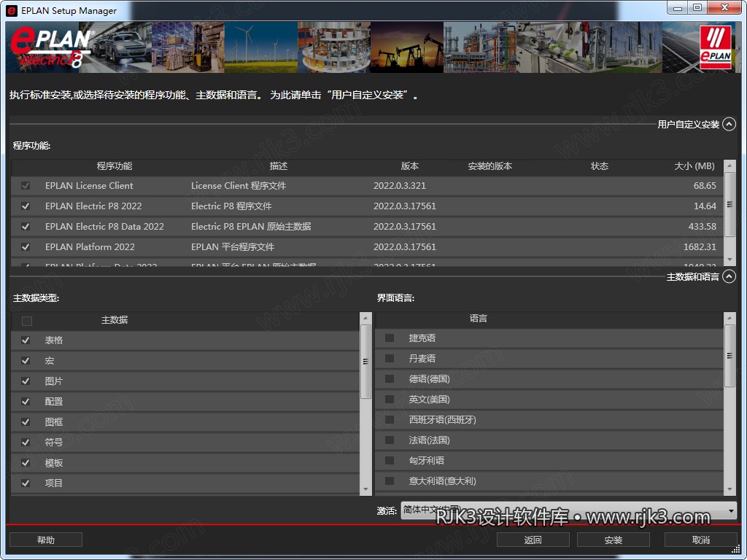Enable the 丹麦语 language checkbox
Viewport: 747px width, 560px height.
pos(390,359)
